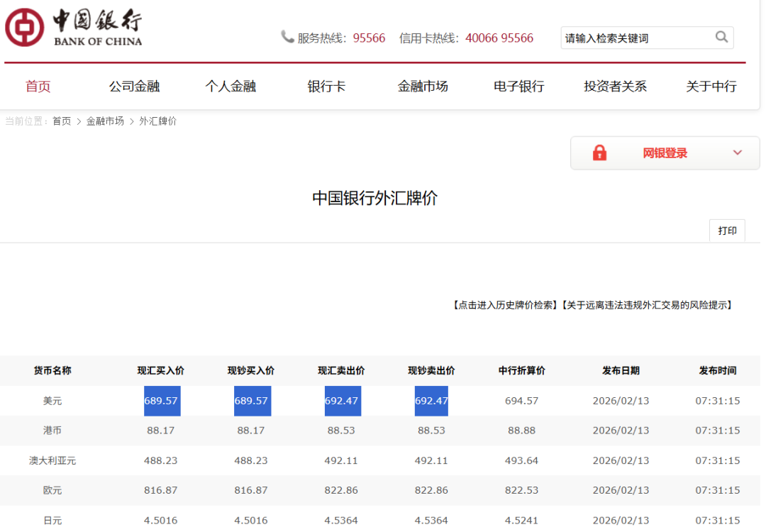Select the 美元 currency row name

(x=52, y=401)
